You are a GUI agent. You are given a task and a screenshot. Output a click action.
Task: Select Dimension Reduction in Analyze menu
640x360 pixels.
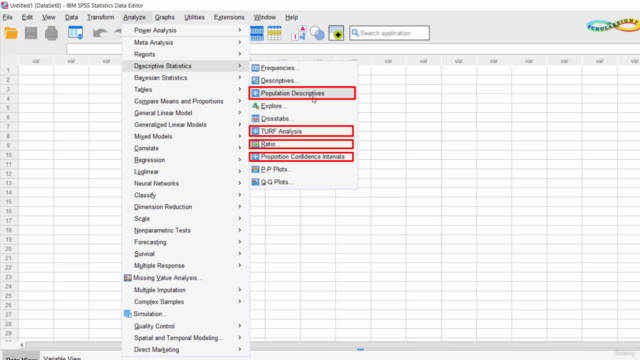186,207
